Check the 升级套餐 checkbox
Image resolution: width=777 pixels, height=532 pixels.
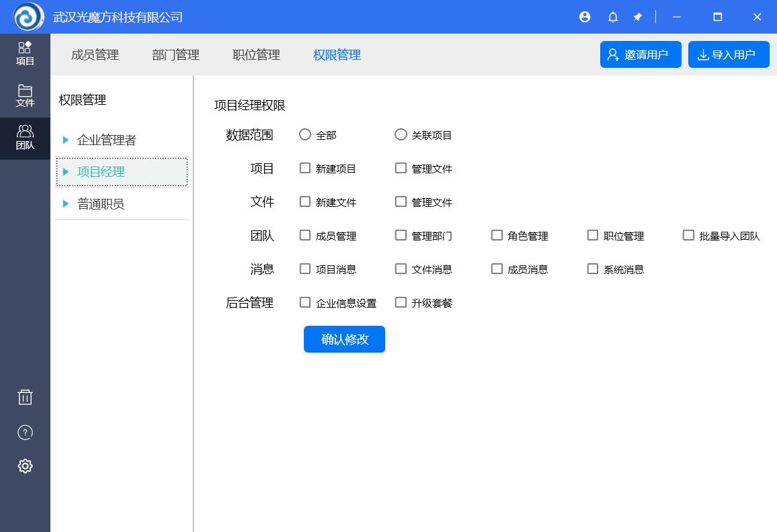(x=401, y=302)
